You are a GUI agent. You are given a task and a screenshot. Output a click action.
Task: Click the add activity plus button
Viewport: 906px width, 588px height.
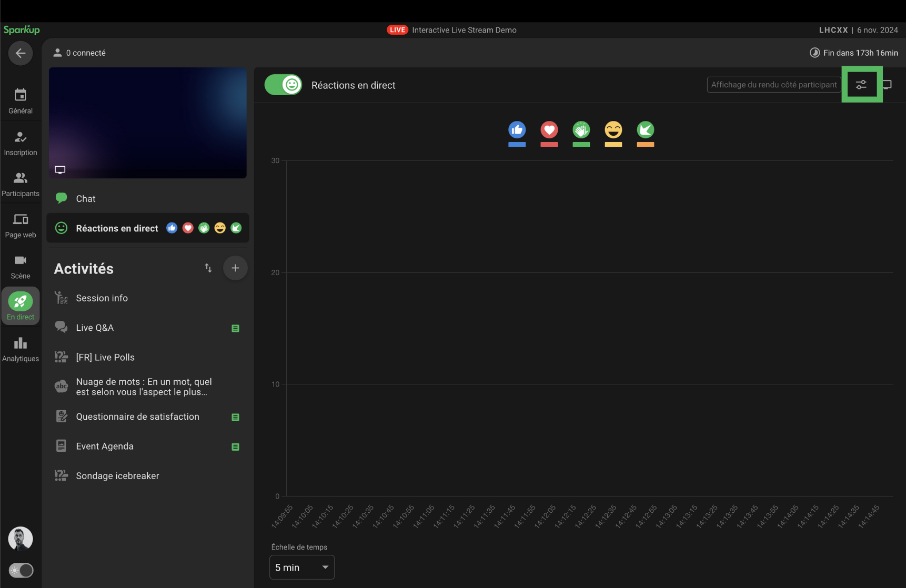pyautogui.click(x=235, y=268)
